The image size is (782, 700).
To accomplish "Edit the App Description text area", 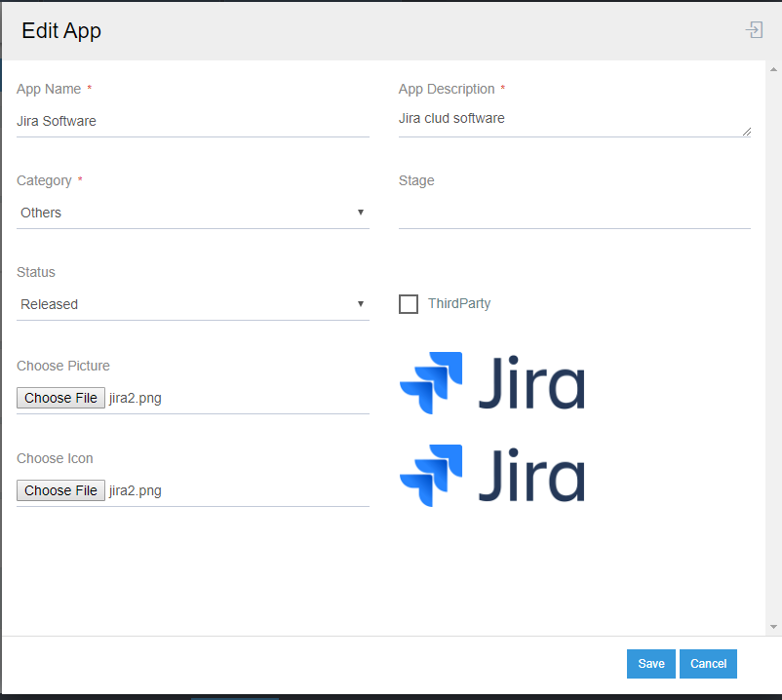I will tap(574, 119).
